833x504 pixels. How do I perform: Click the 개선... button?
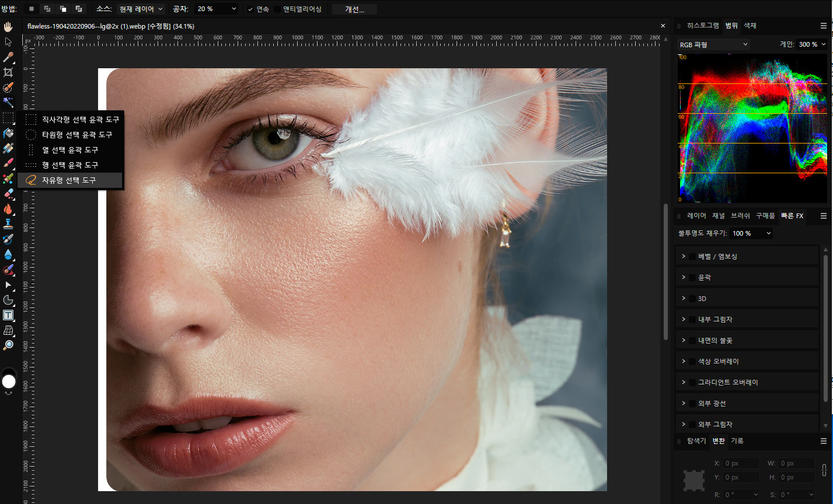pos(354,9)
